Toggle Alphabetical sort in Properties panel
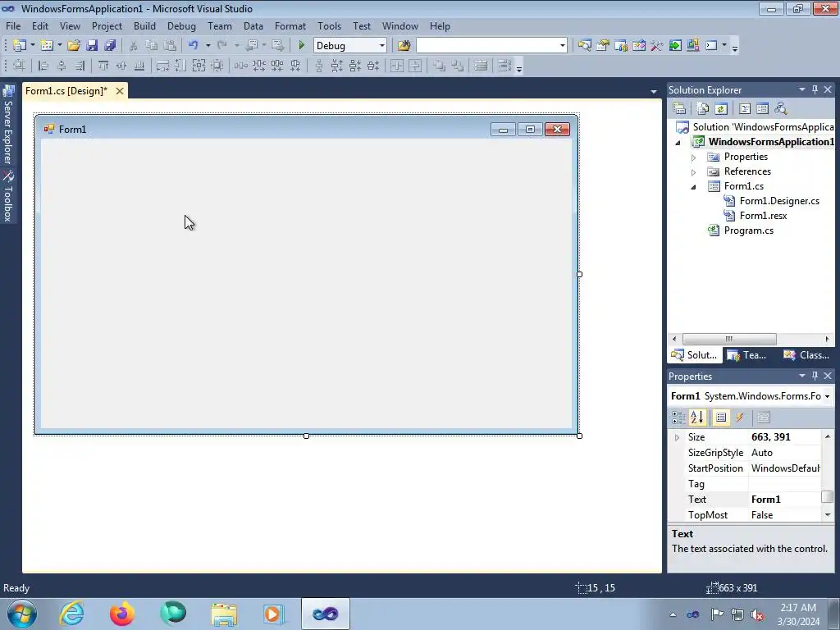This screenshot has width=840, height=630. coord(697,418)
